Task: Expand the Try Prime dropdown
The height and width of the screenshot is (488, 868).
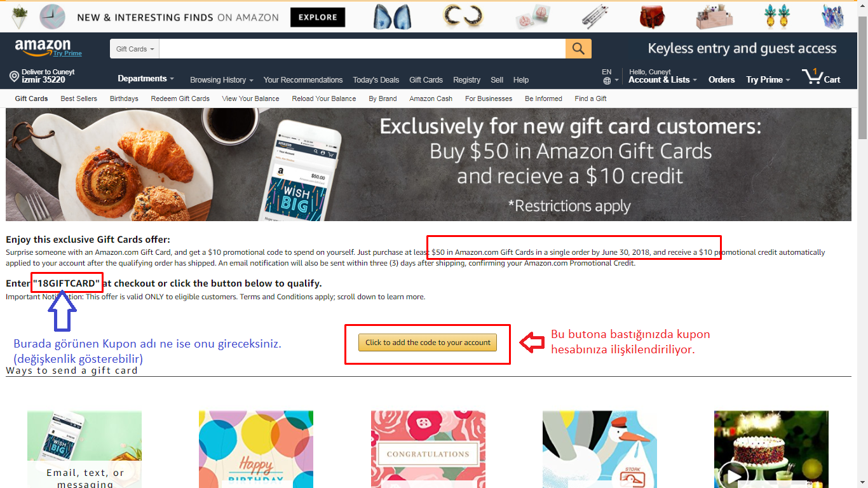Action: [768, 79]
